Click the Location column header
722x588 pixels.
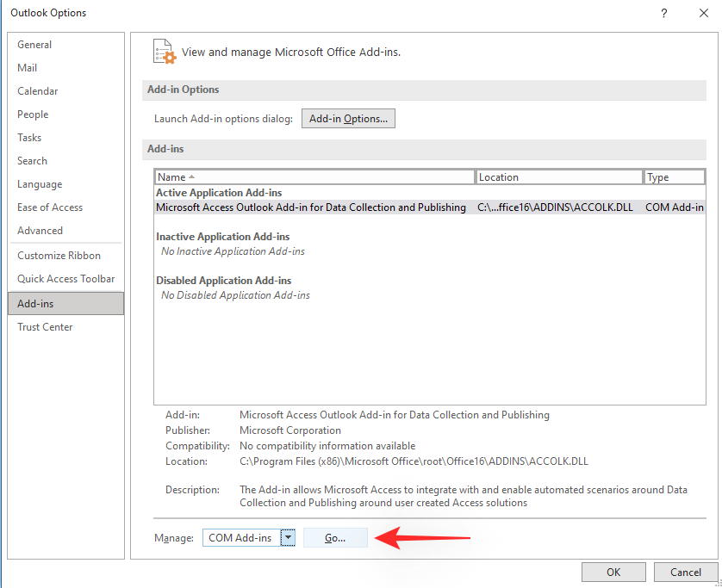559,177
